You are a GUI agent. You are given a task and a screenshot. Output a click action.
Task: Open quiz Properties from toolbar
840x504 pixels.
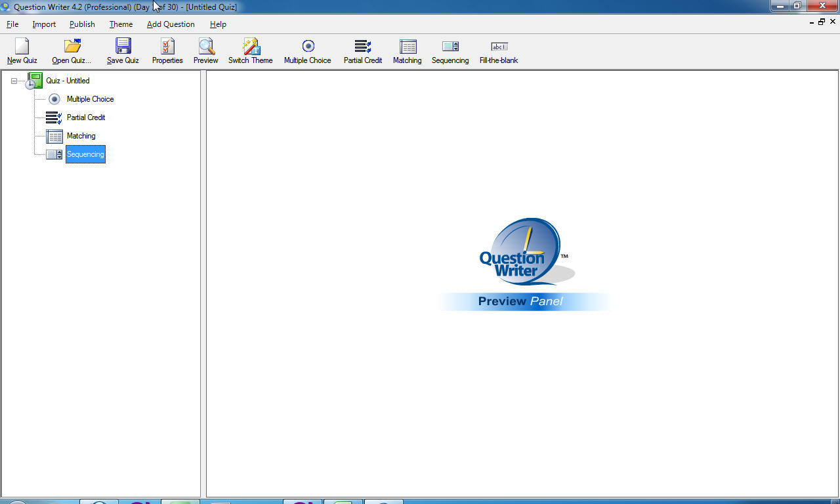click(x=167, y=46)
